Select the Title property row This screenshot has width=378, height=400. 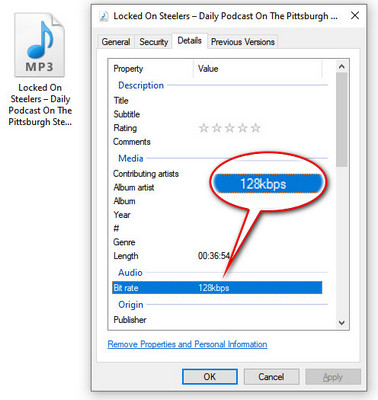tap(217, 100)
